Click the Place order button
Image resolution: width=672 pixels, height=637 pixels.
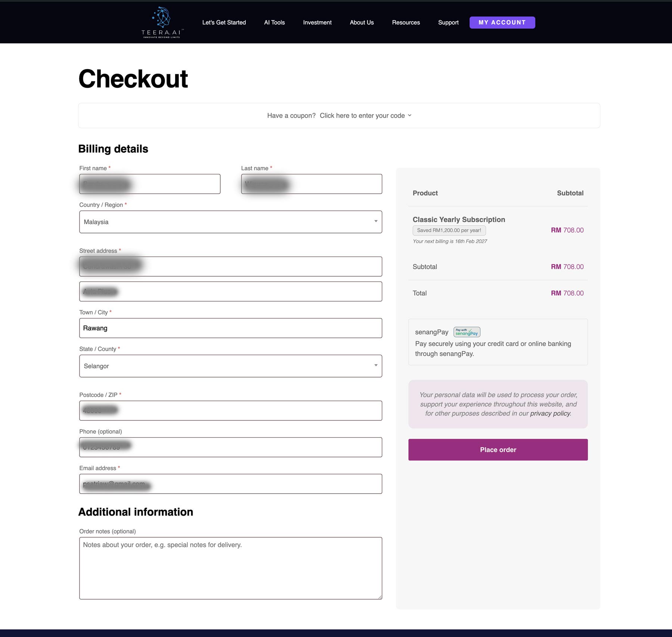498,450
